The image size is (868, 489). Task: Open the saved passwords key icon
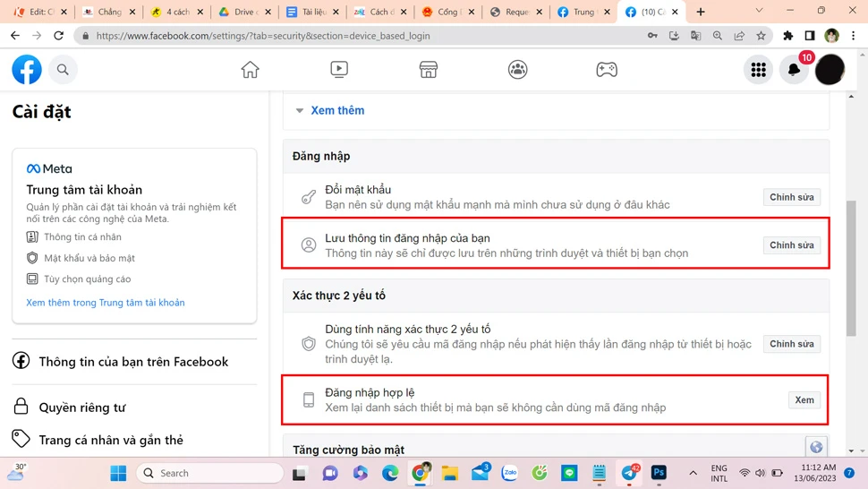[x=652, y=36]
